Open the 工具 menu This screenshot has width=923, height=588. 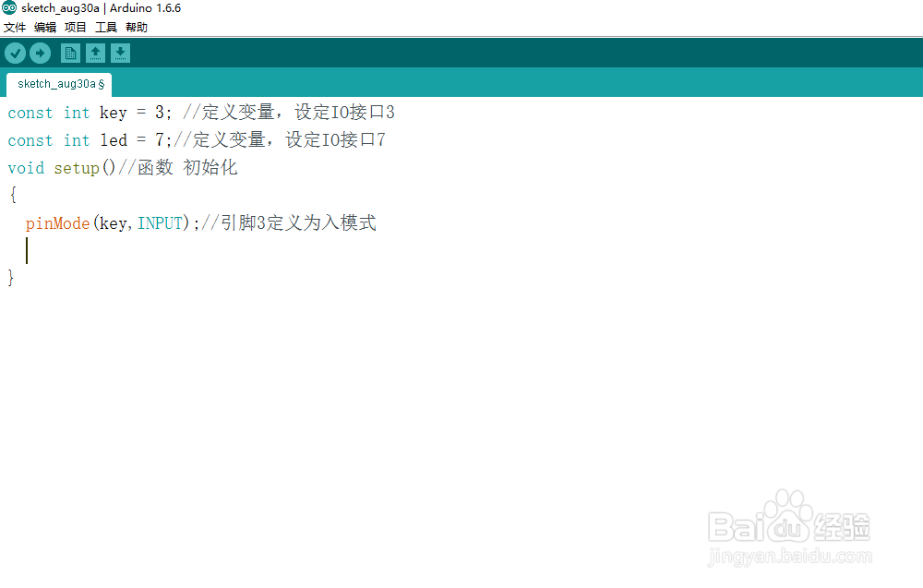coord(104,27)
